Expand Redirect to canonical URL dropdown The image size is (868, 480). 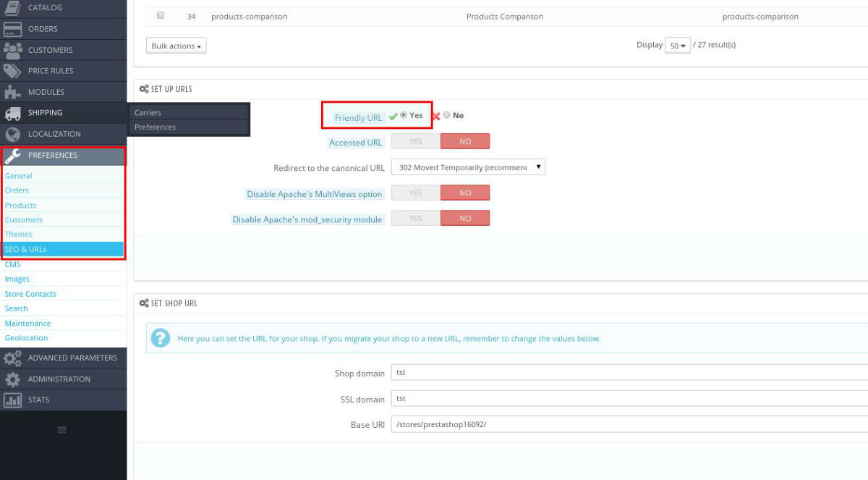click(468, 167)
